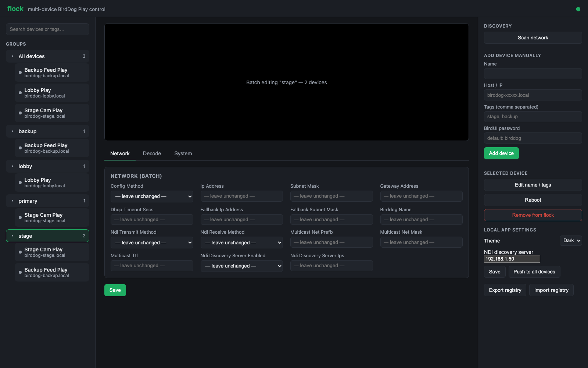Click the Multicast Ttl field

coord(152,266)
